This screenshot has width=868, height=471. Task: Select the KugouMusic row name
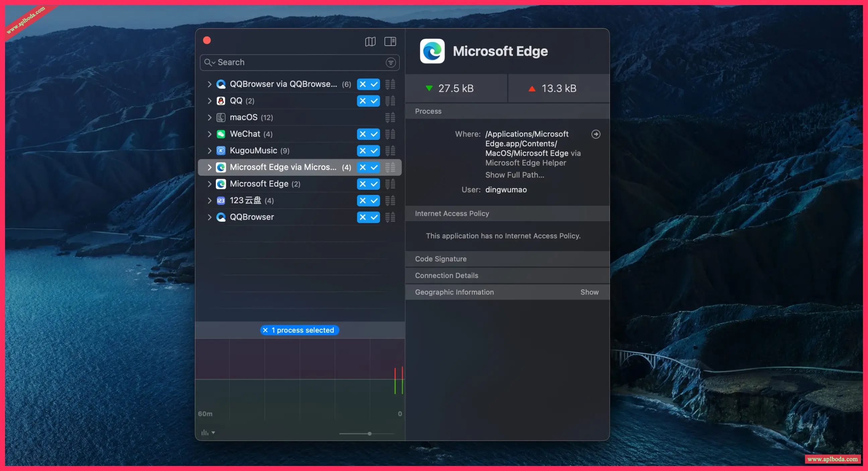tap(253, 151)
